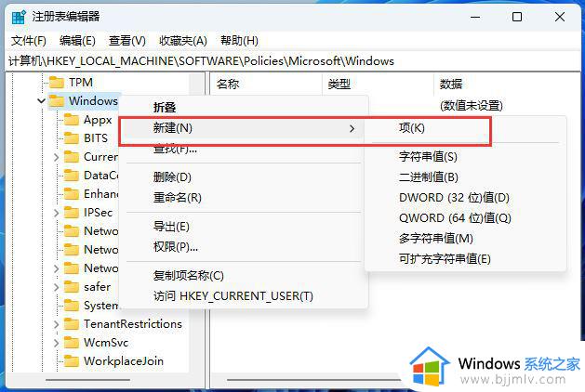Minimize the Registry Editor window
585x392 pixels.
[475, 17]
